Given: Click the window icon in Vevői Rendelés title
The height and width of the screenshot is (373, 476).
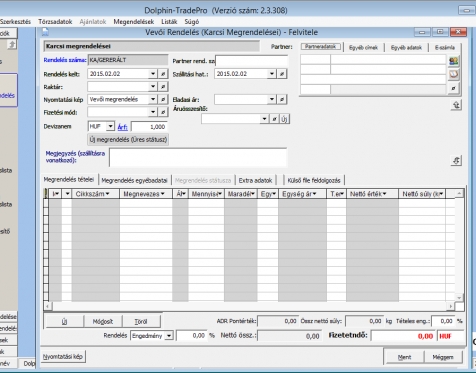Looking at the screenshot, I should pyautogui.click(x=45, y=32).
